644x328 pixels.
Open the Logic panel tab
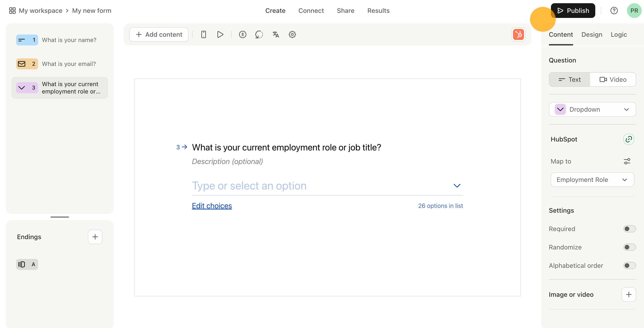[x=618, y=35]
